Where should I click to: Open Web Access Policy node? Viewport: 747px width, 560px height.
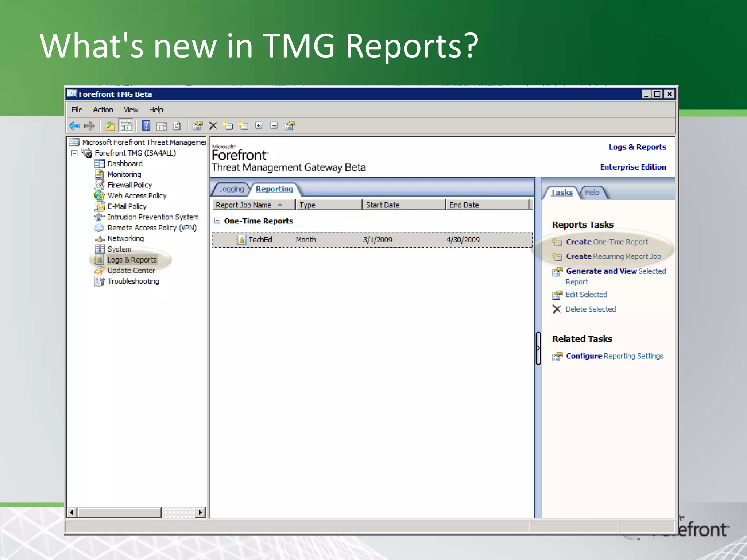pos(137,196)
